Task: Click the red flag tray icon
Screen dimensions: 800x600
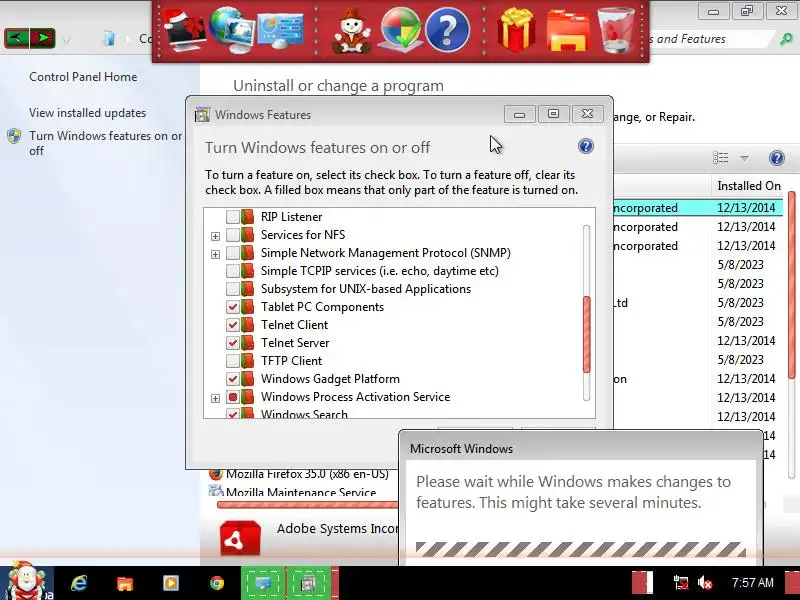Action: click(x=642, y=583)
